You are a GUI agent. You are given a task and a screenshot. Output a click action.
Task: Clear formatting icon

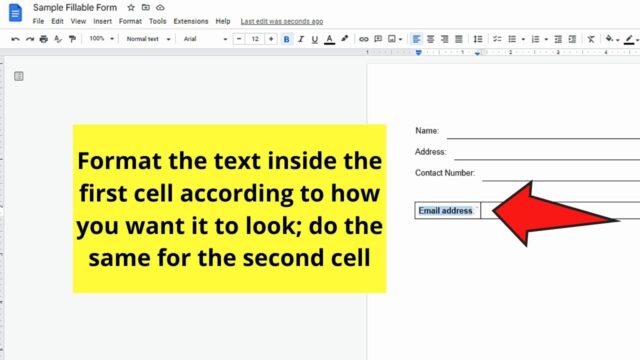[591, 39]
